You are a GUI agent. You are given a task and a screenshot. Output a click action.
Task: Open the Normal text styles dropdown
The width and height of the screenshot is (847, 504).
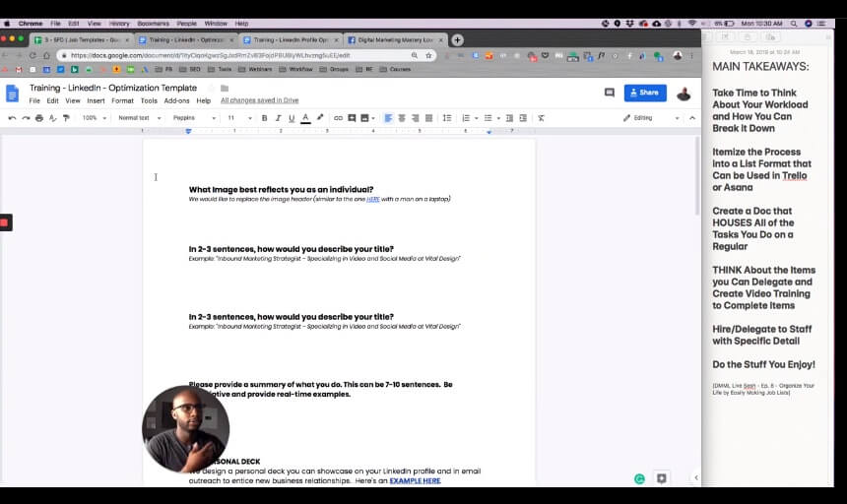pos(139,118)
